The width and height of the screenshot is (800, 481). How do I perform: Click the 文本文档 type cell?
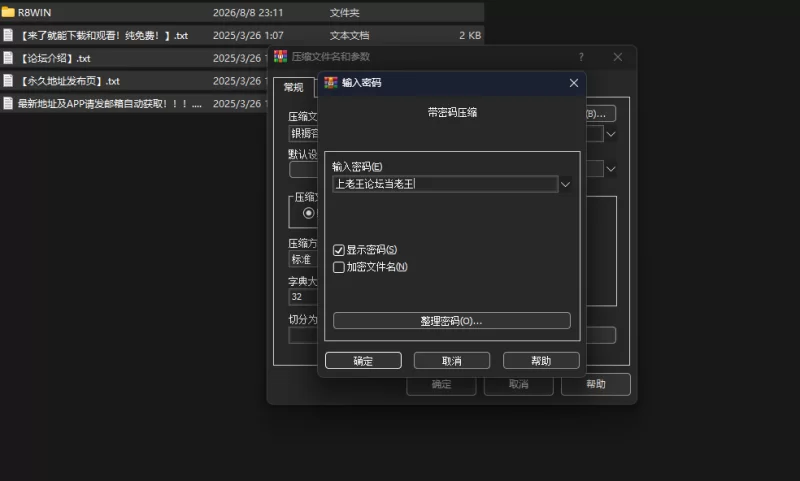(x=349, y=35)
